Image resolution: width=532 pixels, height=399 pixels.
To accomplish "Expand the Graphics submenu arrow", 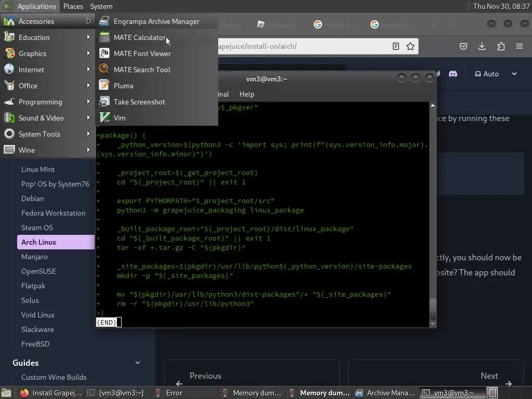I will coord(88,54).
